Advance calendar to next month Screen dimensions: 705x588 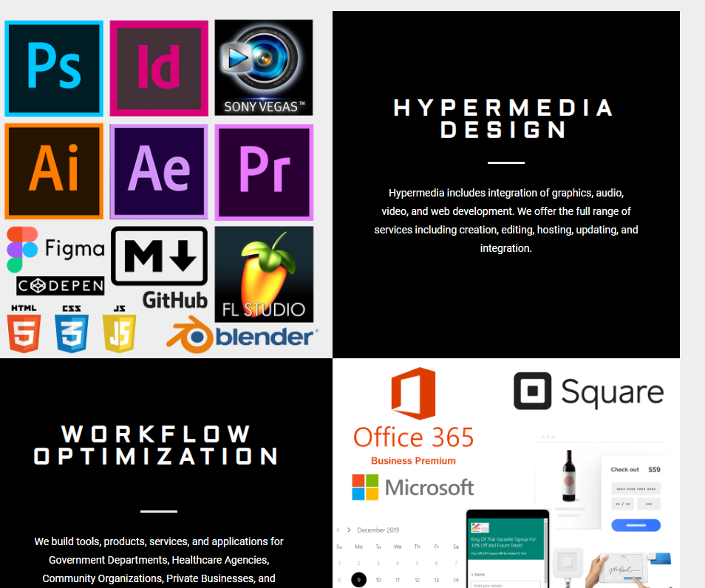(350, 530)
